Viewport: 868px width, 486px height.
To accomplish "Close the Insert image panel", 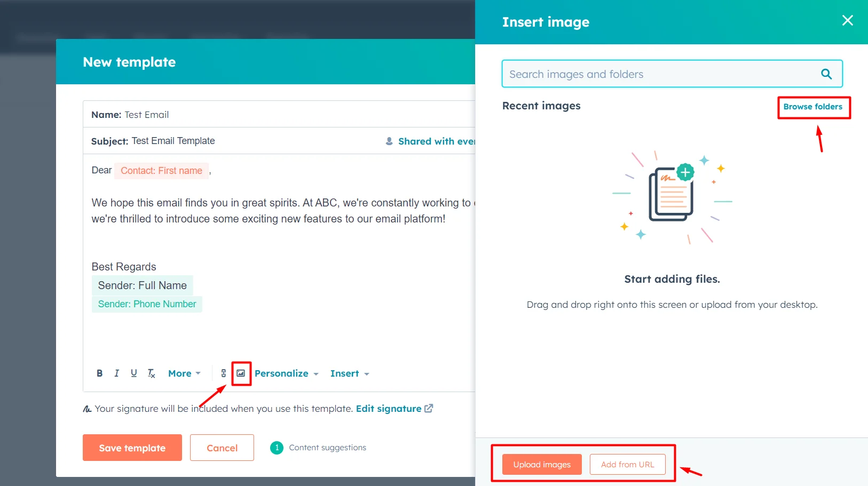I will [x=847, y=20].
